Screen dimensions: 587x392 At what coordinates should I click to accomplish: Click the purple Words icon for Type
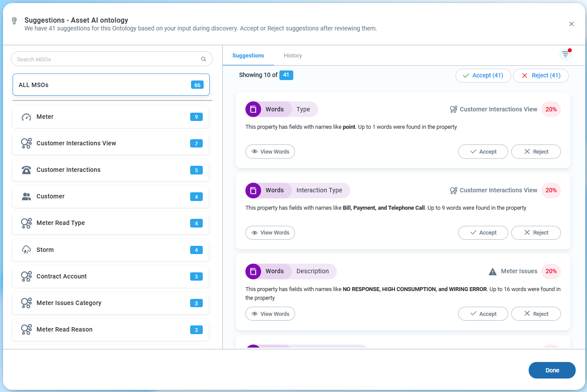point(253,109)
